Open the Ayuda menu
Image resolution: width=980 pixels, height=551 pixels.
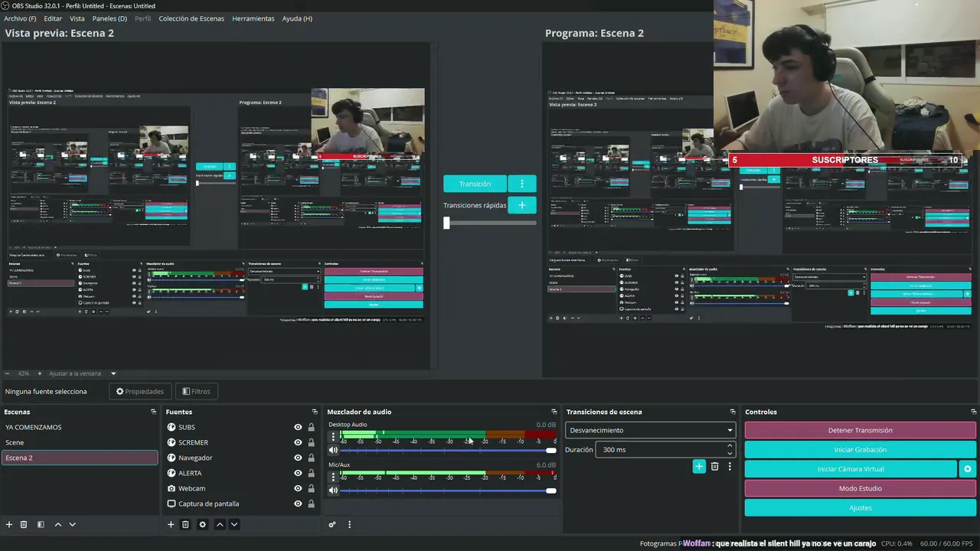point(297,18)
